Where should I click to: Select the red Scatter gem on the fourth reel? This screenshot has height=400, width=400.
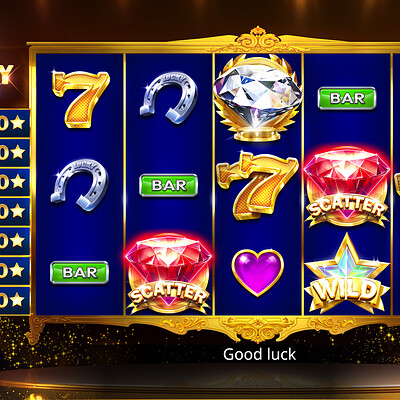point(347,187)
